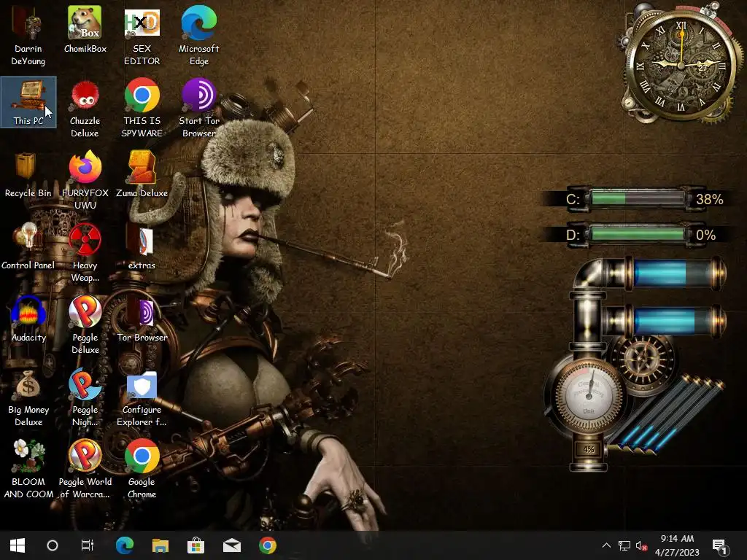Open File Explorer from the taskbar

pos(160,545)
